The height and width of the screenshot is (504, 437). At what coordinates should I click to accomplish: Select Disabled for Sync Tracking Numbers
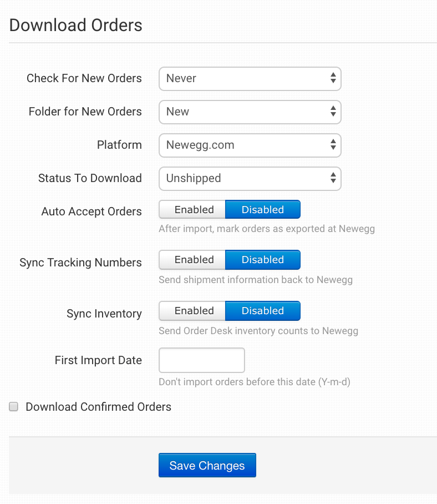point(262,260)
